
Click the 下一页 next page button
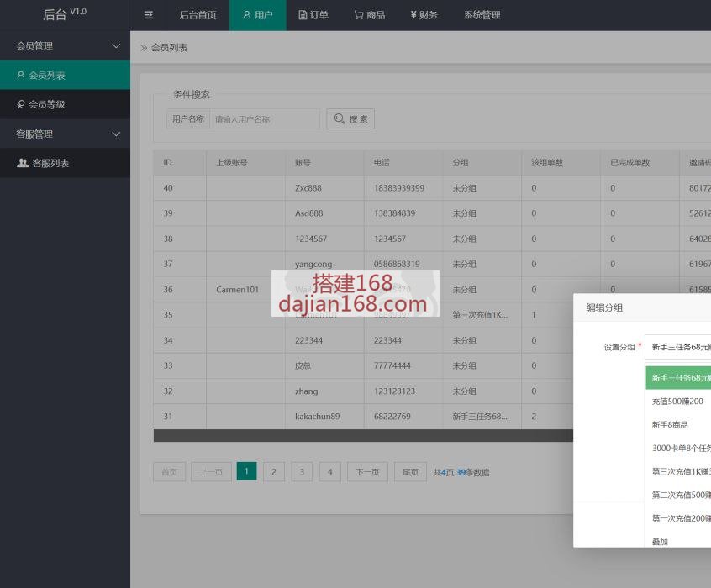(x=367, y=472)
